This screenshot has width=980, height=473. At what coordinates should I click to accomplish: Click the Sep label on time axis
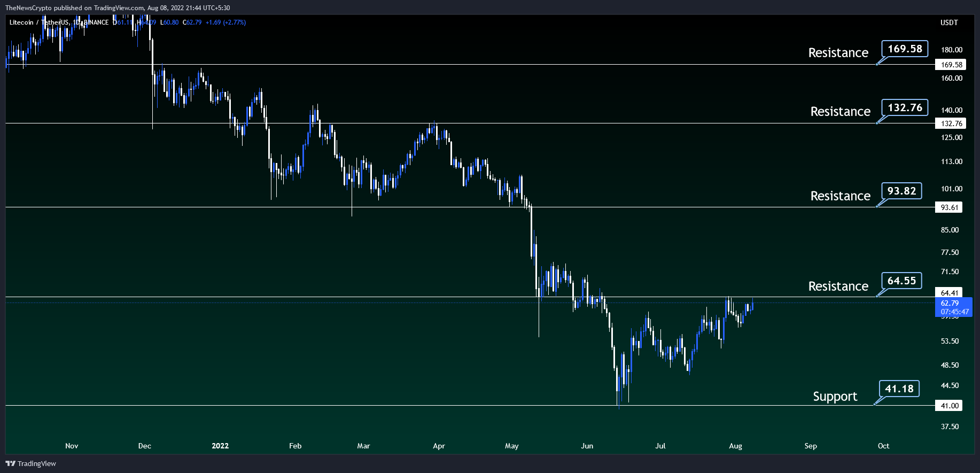point(811,446)
